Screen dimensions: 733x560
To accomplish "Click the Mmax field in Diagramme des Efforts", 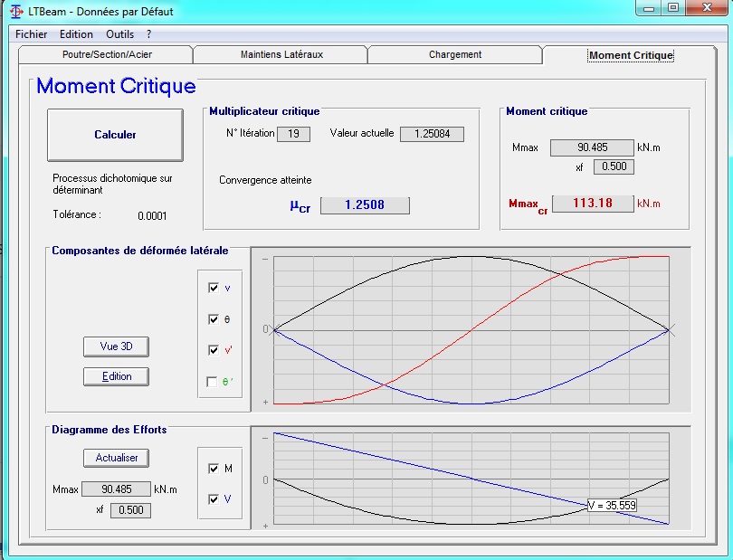I will [x=116, y=489].
